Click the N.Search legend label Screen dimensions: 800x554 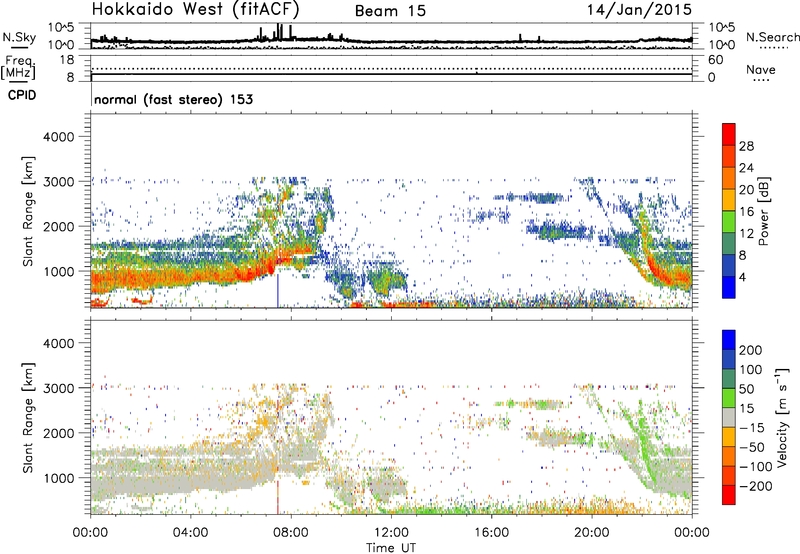[772, 37]
